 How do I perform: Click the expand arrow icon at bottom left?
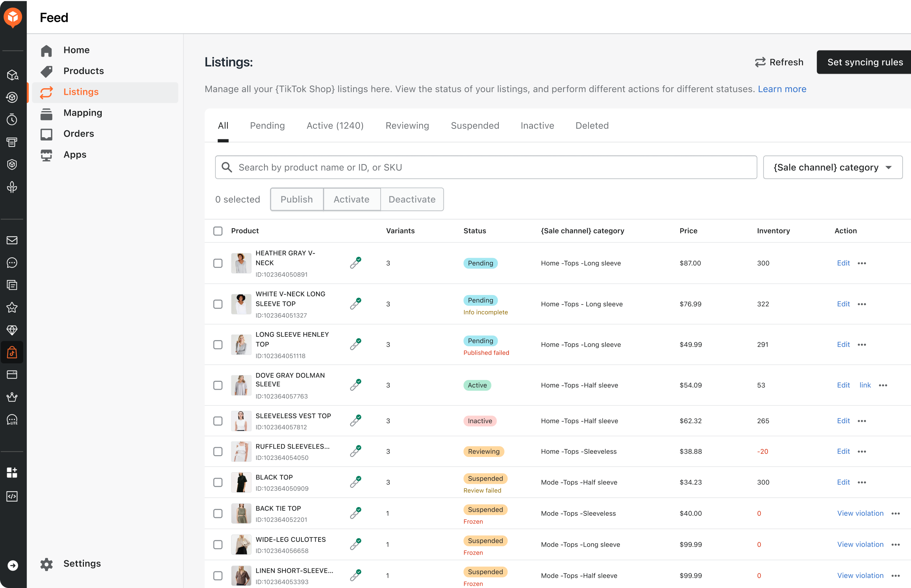pyautogui.click(x=13, y=565)
